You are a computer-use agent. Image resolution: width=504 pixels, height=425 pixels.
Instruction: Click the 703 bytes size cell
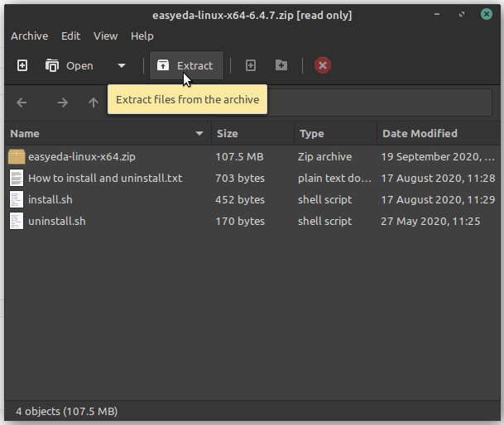click(240, 179)
